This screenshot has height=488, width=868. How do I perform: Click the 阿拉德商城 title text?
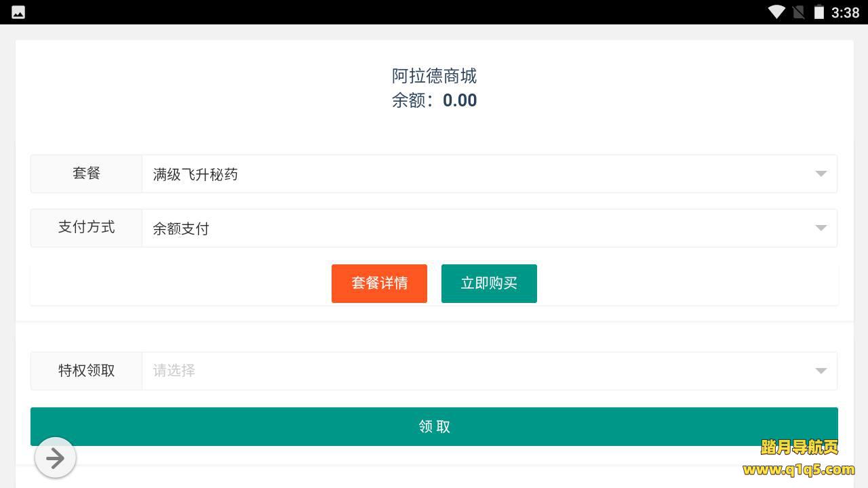pyautogui.click(x=434, y=76)
